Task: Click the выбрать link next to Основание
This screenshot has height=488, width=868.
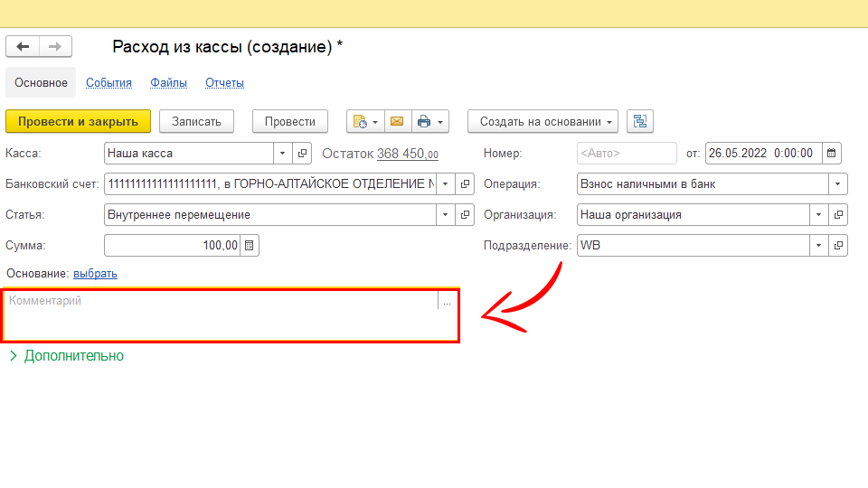Action: (x=95, y=274)
